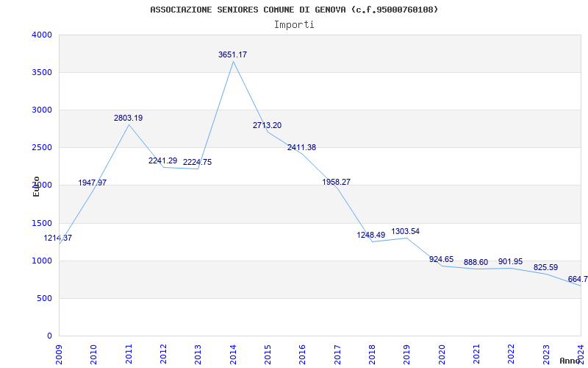Click the 888.60 data label
Viewport: 588px width, 368px height.
tap(476, 263)
